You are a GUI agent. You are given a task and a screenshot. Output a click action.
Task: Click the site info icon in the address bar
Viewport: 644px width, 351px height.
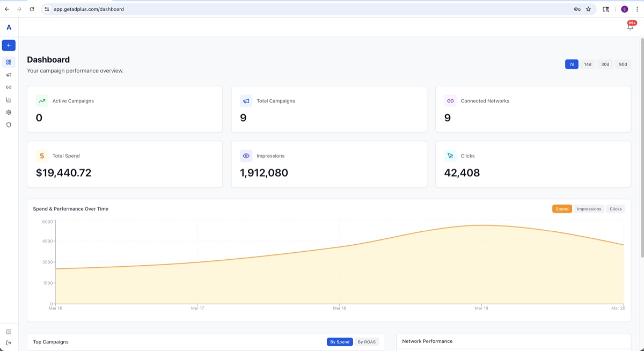(47, 9)
